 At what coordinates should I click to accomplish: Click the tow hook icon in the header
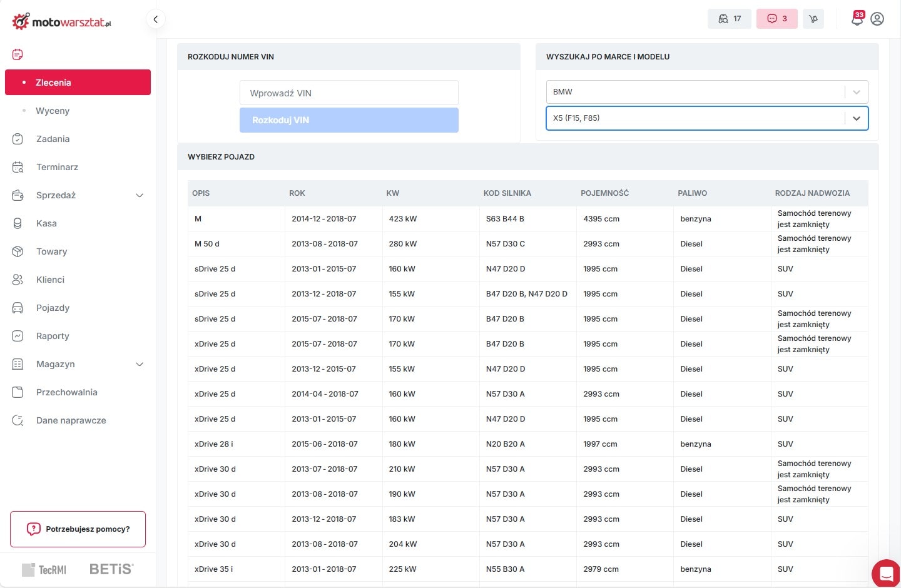pyautogui.click(x=813, y=19)
